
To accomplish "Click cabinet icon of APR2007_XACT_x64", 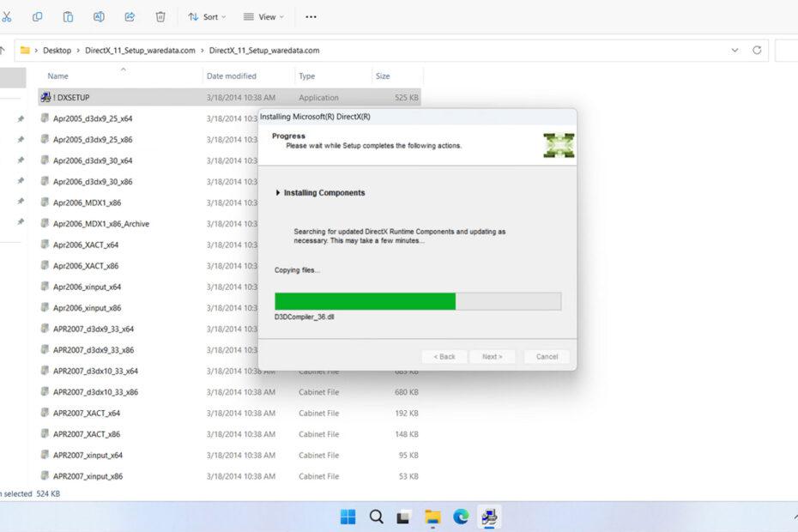I will 45,413.
